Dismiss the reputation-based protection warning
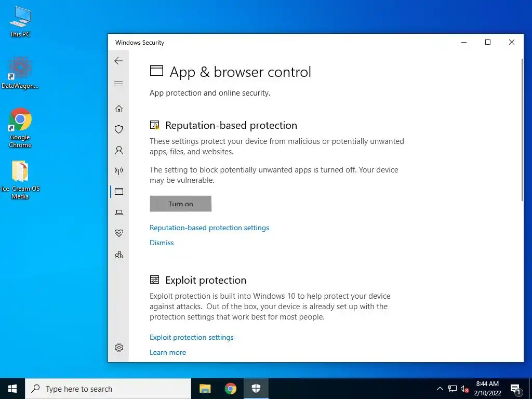532x399 pixels. 162,243
